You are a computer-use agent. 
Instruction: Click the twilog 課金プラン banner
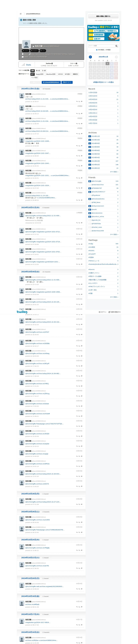(103, 33)
